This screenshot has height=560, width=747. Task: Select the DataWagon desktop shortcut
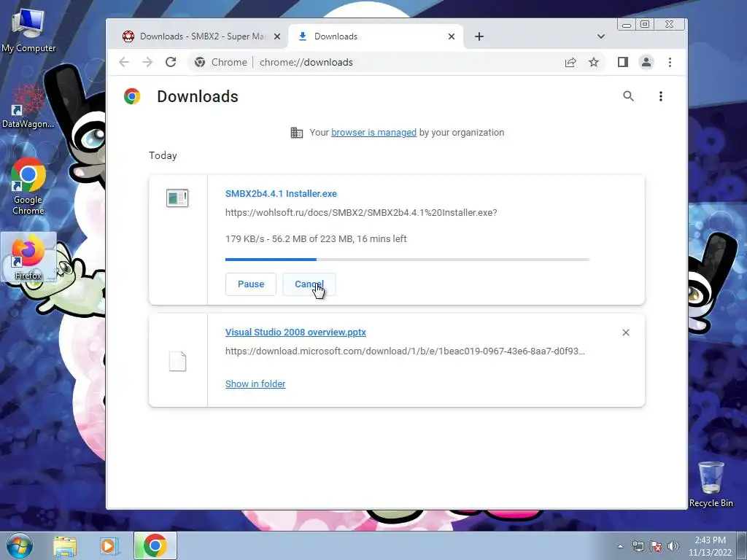pos(28,106)
